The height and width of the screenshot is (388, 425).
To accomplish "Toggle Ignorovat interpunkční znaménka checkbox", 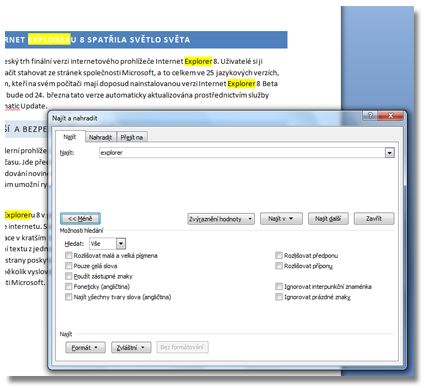I will click(279, 286).
